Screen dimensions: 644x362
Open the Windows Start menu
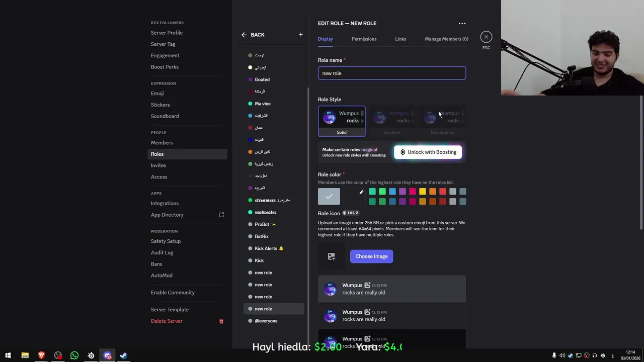[8, 355]
